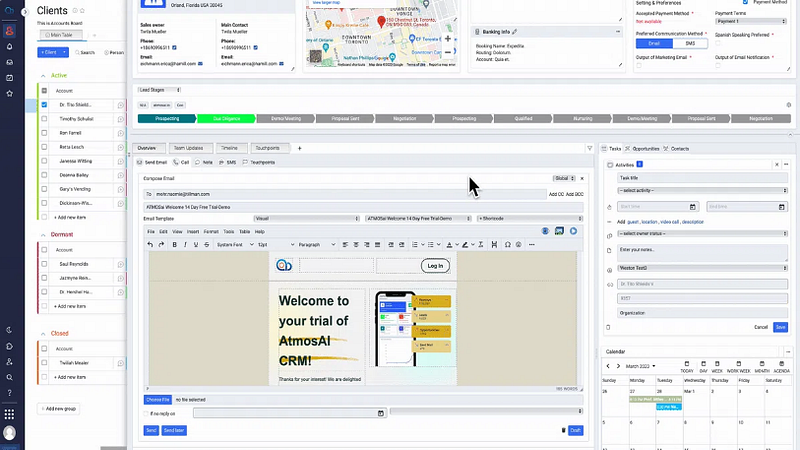Click the search magnifier in left sidebar
The image size is (800, 450).
click(x=9, y=378)
